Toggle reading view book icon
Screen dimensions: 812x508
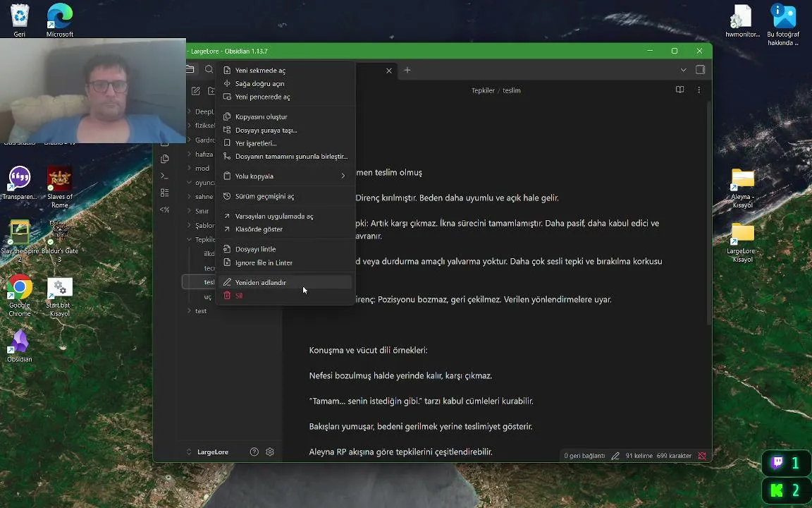(680, 90)
